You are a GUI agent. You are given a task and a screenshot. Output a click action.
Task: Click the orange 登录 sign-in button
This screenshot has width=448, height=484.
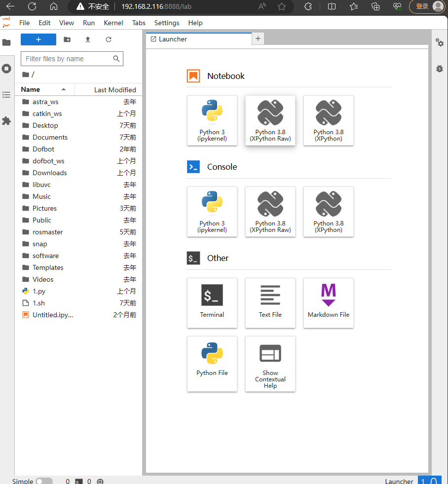[427, 6]
